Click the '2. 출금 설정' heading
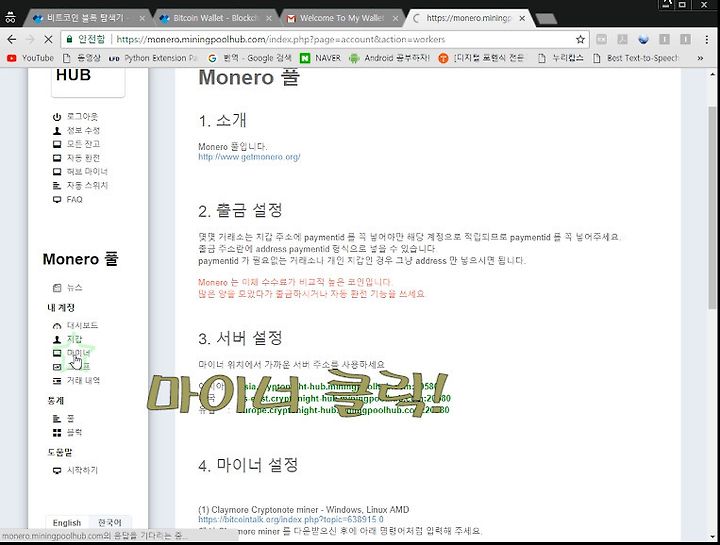720x545 pixels. [240, 211]
